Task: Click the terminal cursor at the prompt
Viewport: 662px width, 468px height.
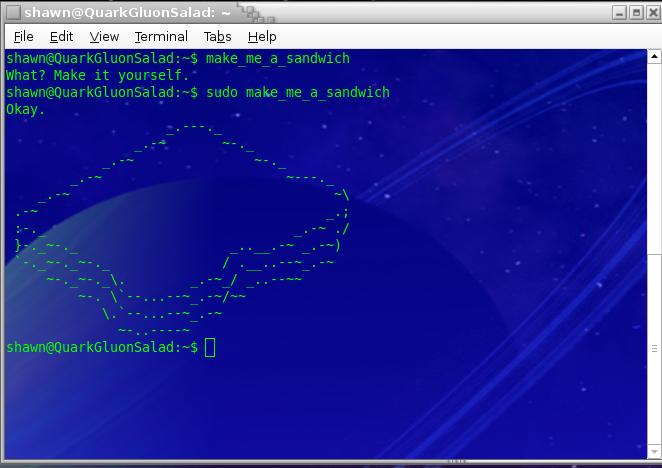Action: tap(210, 347)
